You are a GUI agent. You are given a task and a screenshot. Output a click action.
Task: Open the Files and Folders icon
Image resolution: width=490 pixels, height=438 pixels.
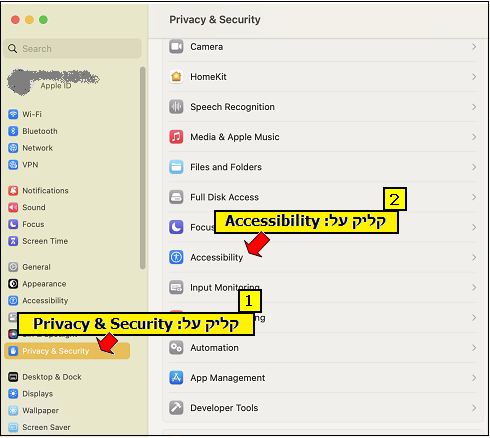tap(176, 167)
